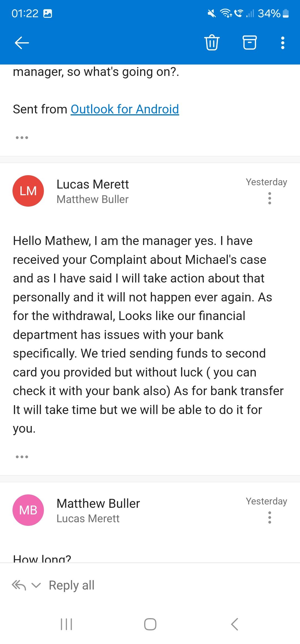Tap the LM avatar of Lucas Merett

point(28,191)
